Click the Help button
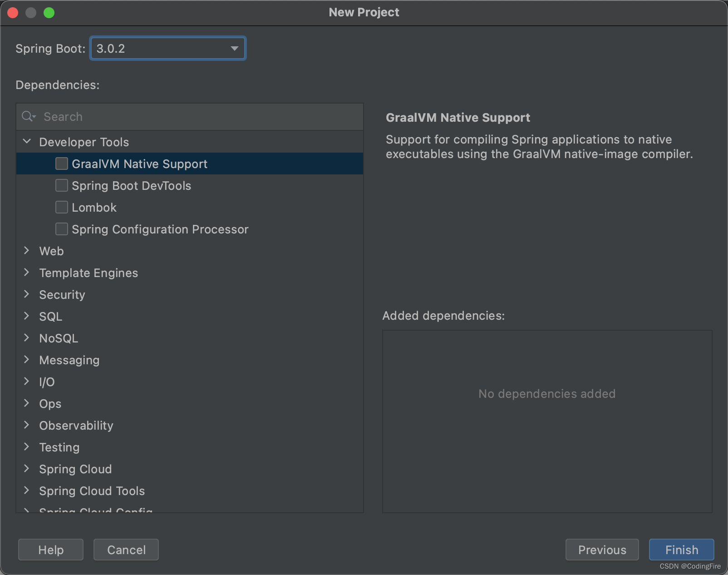Image resolution: width=728 pixels, height=575 pixels. (51, 550)
